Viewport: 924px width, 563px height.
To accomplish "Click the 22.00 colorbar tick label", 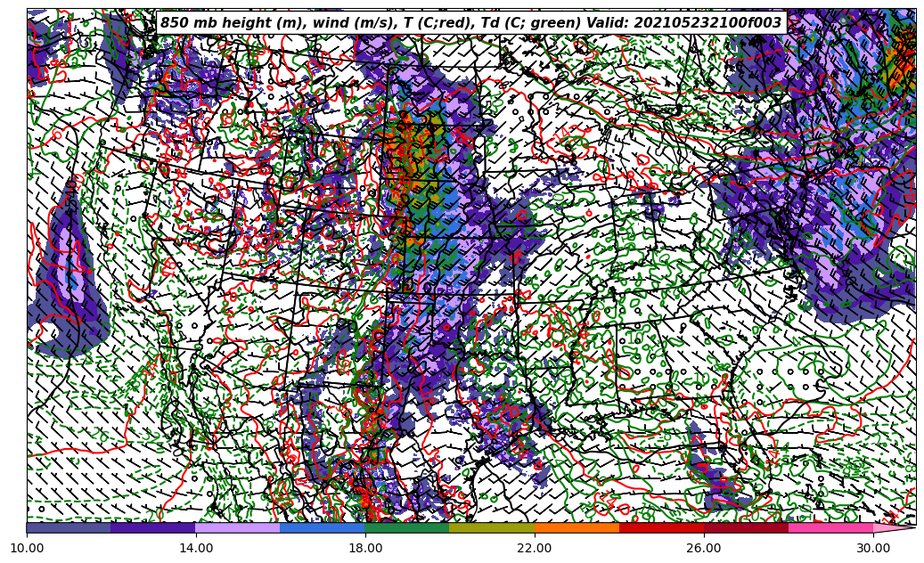I will point(535,548).
